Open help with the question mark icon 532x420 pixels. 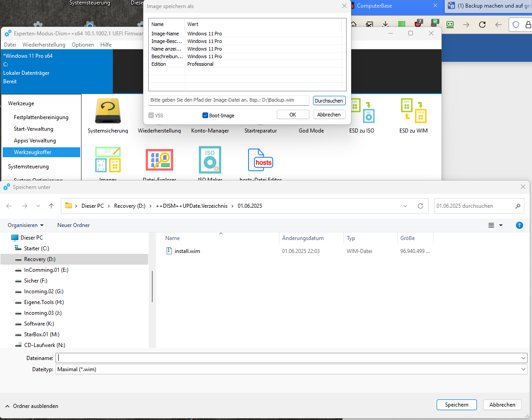point(519,225)
